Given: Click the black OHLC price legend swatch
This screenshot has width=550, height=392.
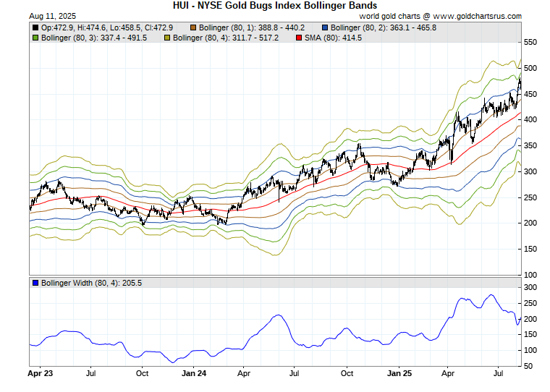Looking at the screenshot, I should tap(35, 27).
